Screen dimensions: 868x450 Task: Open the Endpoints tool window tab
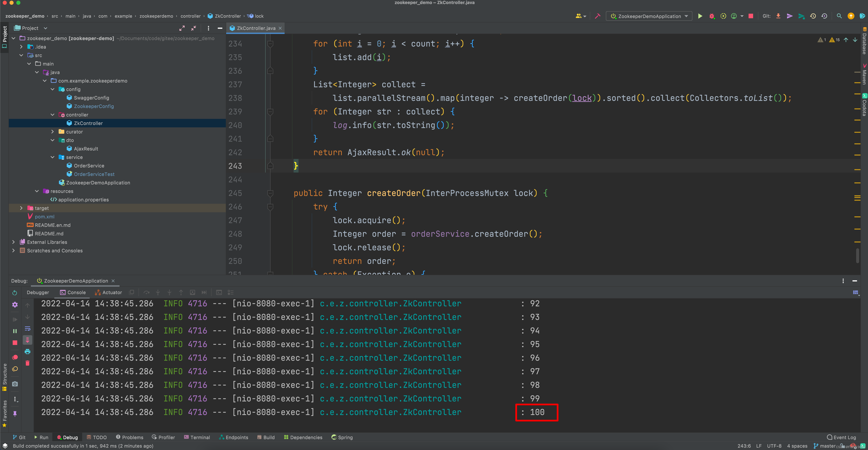(233, 437)
